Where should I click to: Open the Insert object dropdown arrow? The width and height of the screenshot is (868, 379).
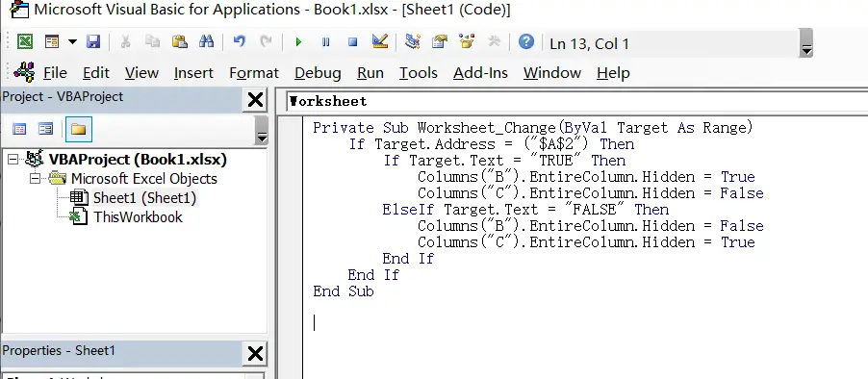pyautogui.click(x=72, y=42)
